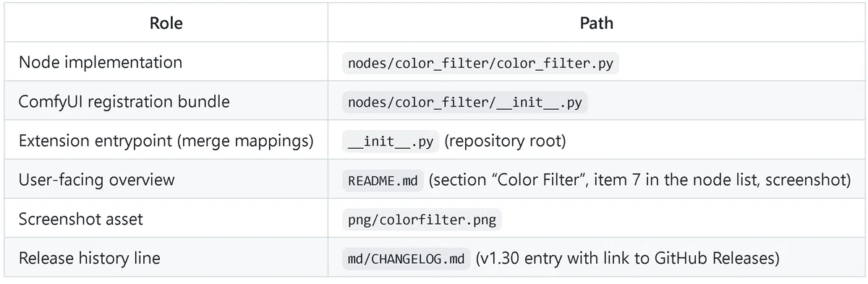This screenshot has height=284, width=868.
Task: Select the nodes/color_filter/__init__.py code path
Action: coord(465,102)
